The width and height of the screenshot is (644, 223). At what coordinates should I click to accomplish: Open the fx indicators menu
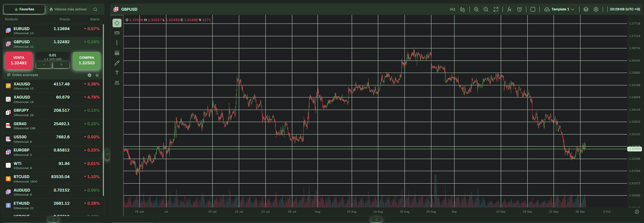pos(509,9)
